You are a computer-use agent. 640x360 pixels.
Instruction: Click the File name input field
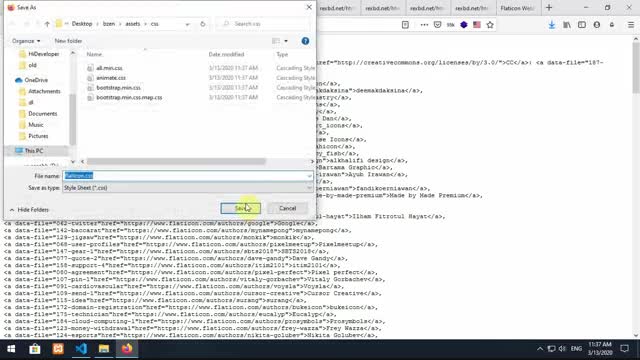coord(187,176)
